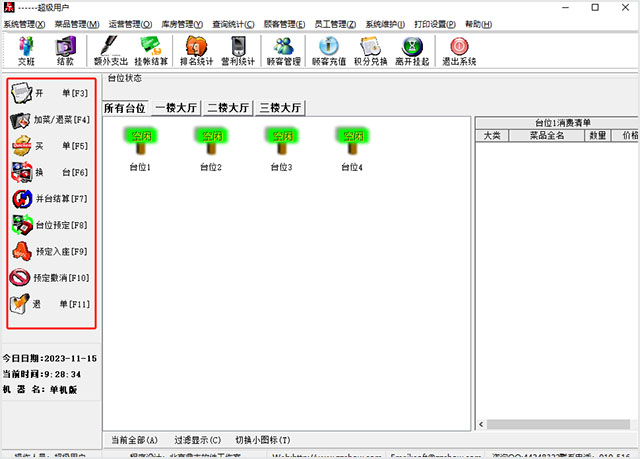Screen dimensions: 640x459
Task: Click 切换小图标(T) to switch icon size
Action: (262, 440)
